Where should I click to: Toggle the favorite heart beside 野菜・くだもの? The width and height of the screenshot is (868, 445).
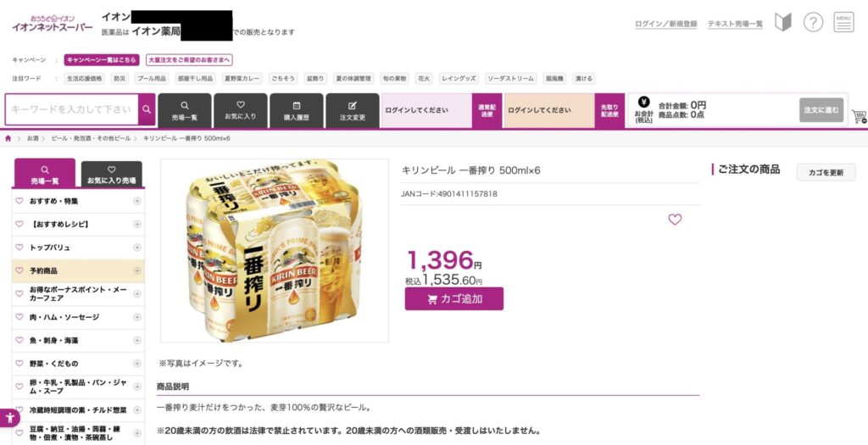(x=19, y=364)
